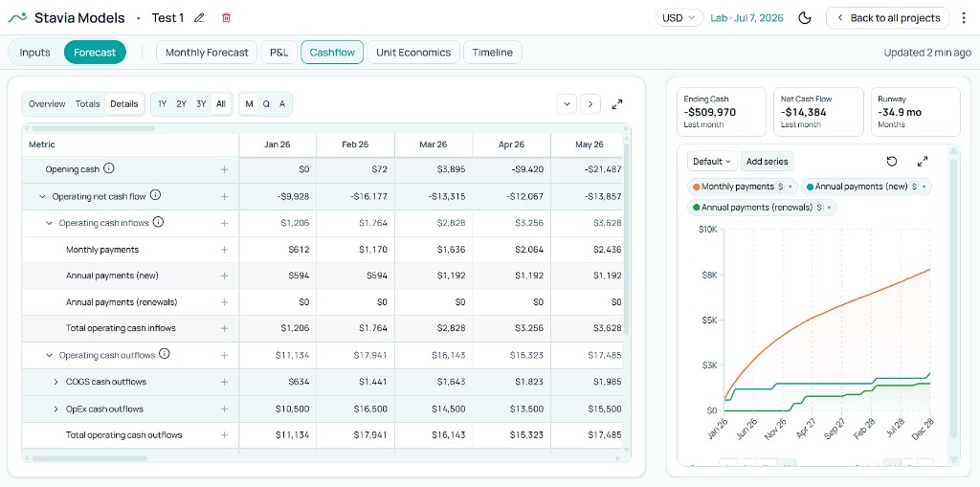The width and height of the screenshot is (980, 487).
Task: Select annual A granularity
Action: 282,104
